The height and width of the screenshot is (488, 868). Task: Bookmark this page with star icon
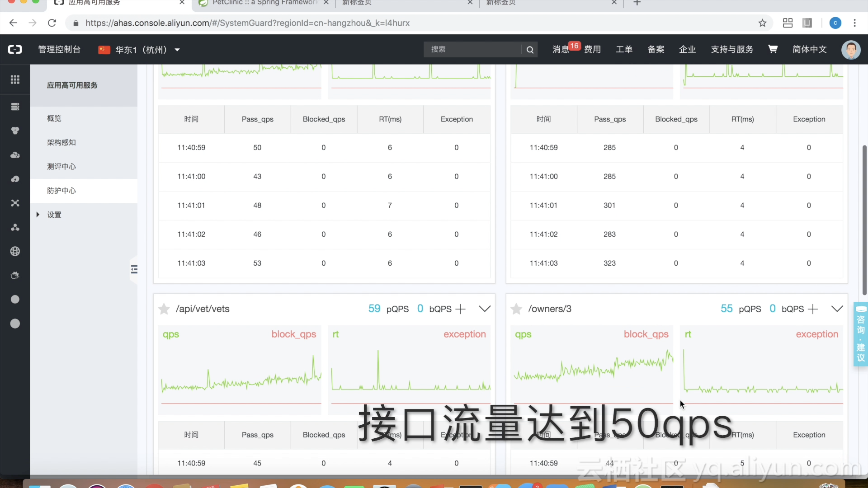762,23
